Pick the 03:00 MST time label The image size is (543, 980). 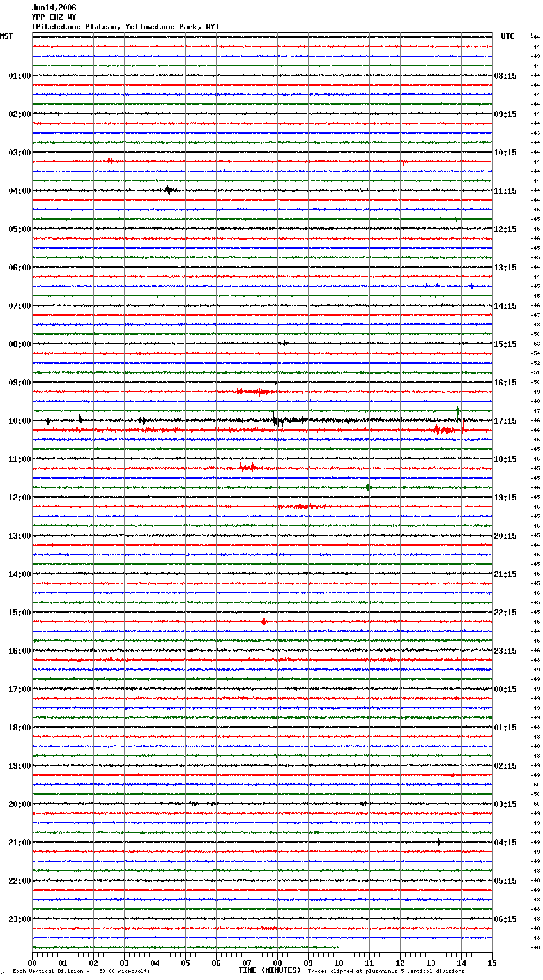20,153
